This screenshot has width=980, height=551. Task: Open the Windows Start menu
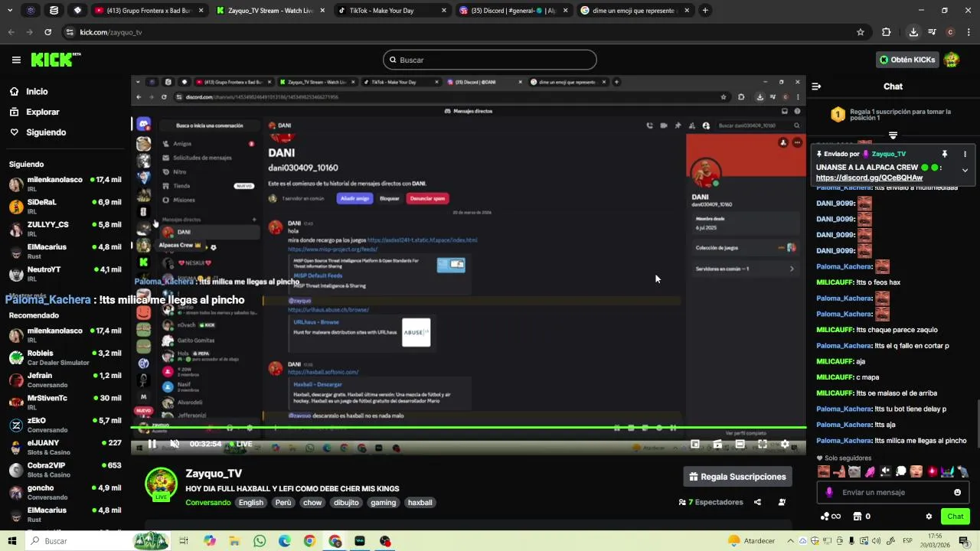click(x=13, y=541)
